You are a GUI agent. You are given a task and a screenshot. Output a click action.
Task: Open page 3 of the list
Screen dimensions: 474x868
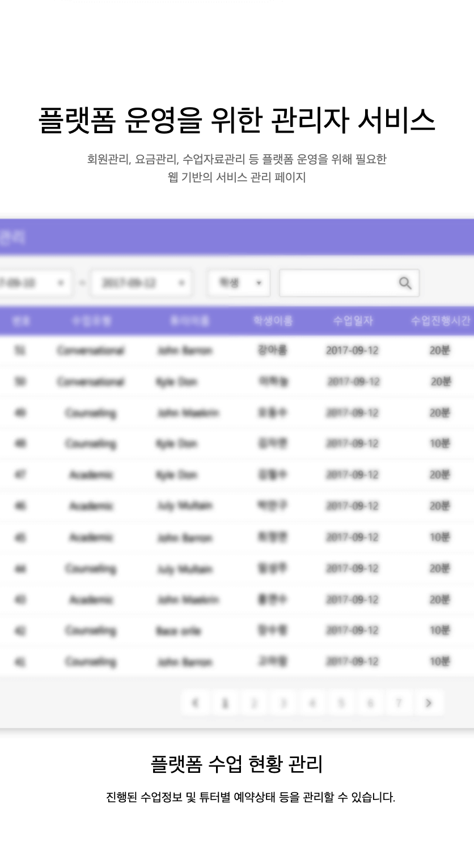pyautogui.click(x=283, y=703)
